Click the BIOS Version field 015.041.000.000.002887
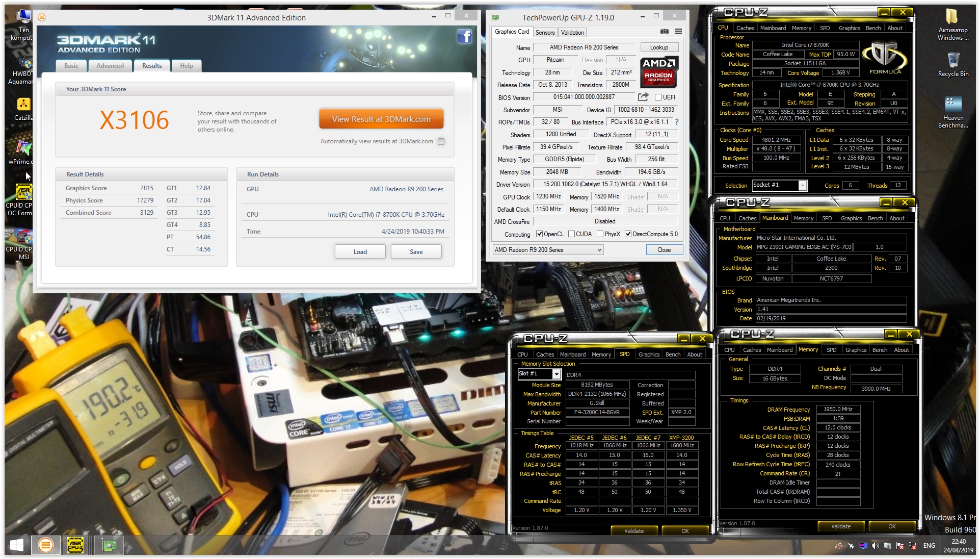Image resolution: width=980 pixels, height=559 pixels. [584, 97]
